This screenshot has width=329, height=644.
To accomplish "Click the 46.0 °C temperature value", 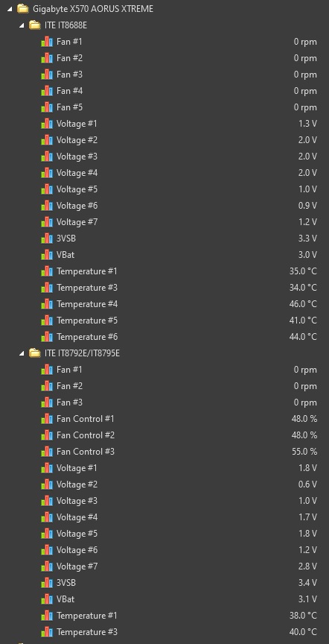I will (303, 304).
